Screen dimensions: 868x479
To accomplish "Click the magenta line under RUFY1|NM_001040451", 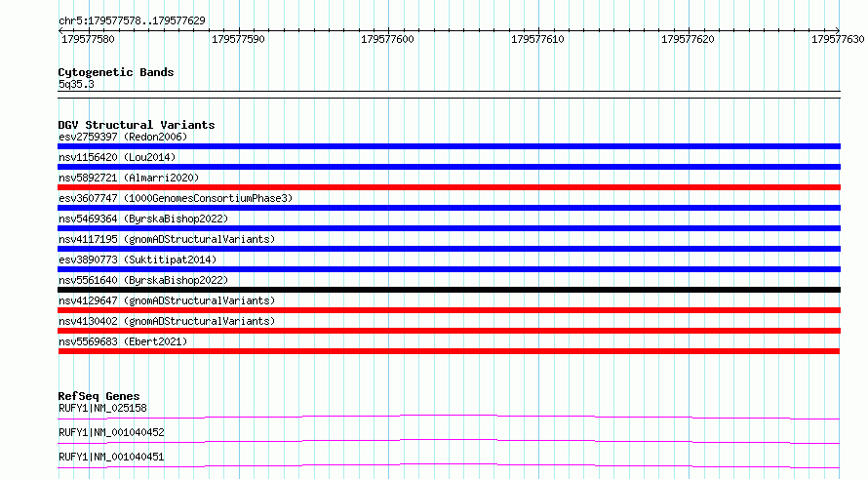I will (x=449, y=465).
